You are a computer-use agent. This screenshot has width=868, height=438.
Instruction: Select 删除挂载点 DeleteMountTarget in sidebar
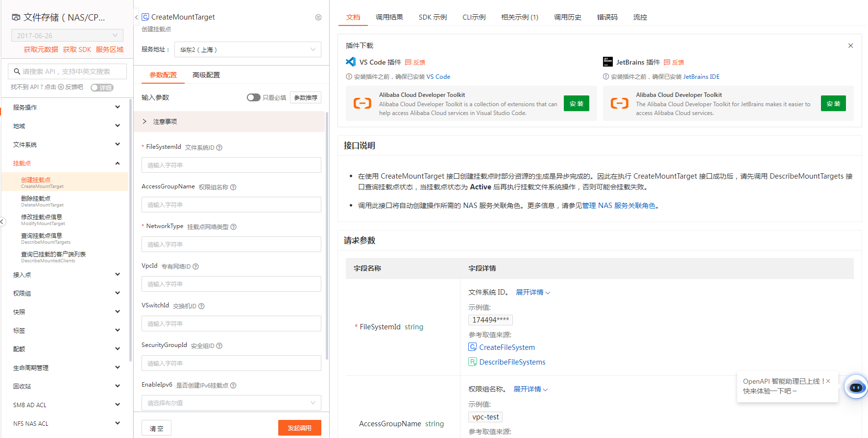(66, 201)
